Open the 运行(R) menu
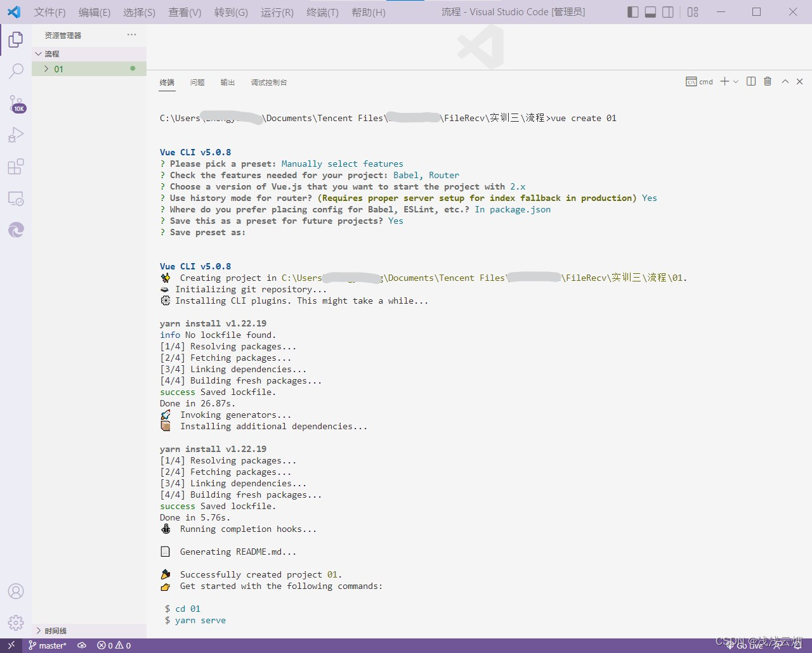Viewport: 812px width, 653px height. 277,12
